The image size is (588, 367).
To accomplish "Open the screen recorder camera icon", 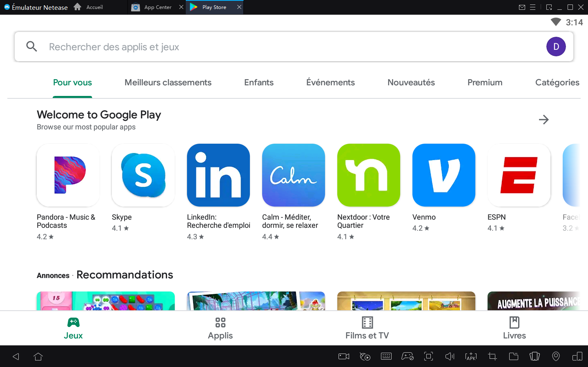I will (x=344, y=356).
